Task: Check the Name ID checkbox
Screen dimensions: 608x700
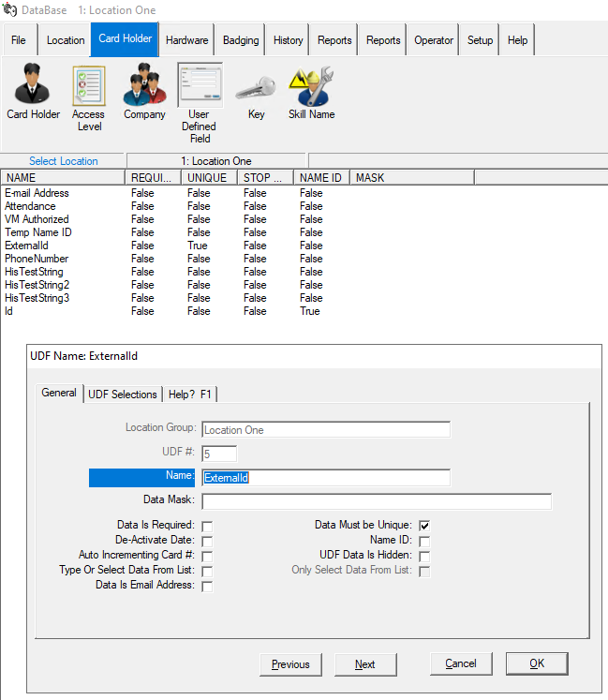Action: point(424,541)
